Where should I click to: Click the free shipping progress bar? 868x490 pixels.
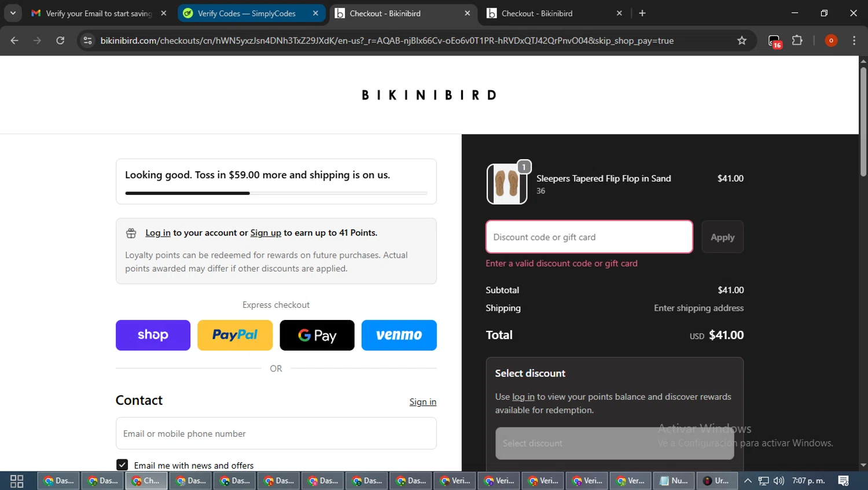pos(276,193)
